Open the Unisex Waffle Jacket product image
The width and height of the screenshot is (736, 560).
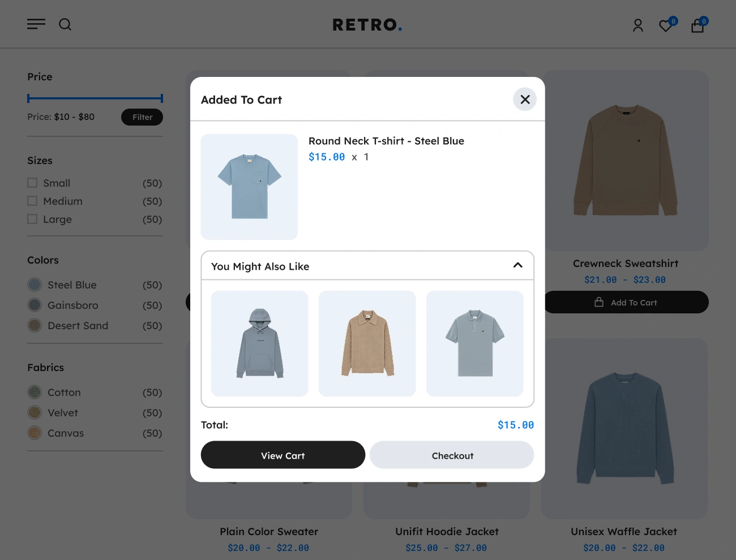click(624, 429)
